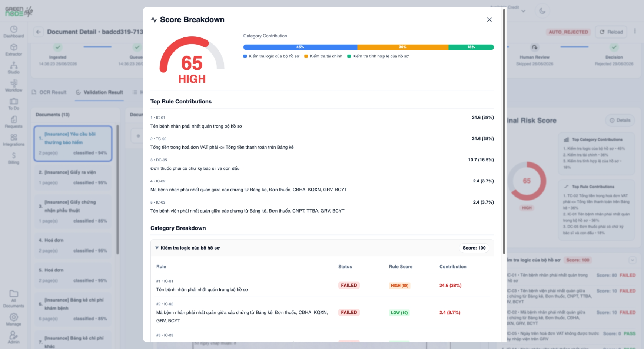Toggle dark mode moon icon
Screen dimensions: 644x349
click(x=542, y=11)
